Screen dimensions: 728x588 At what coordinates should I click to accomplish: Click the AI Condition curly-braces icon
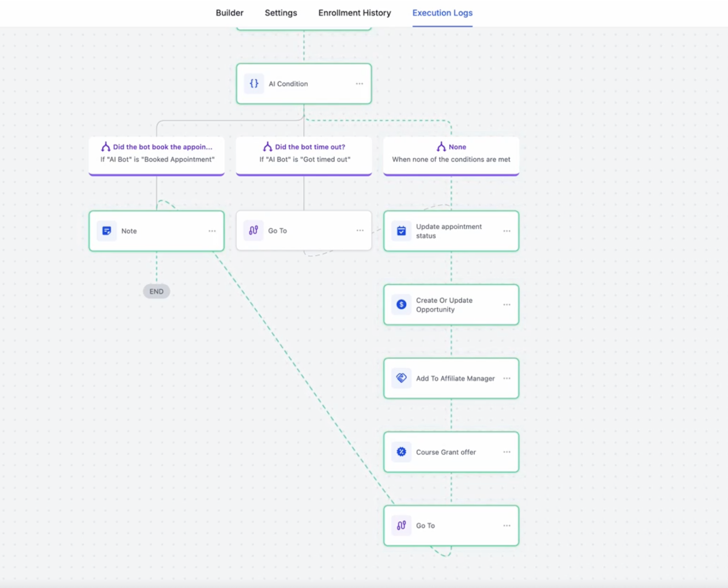tap(254, 84)
